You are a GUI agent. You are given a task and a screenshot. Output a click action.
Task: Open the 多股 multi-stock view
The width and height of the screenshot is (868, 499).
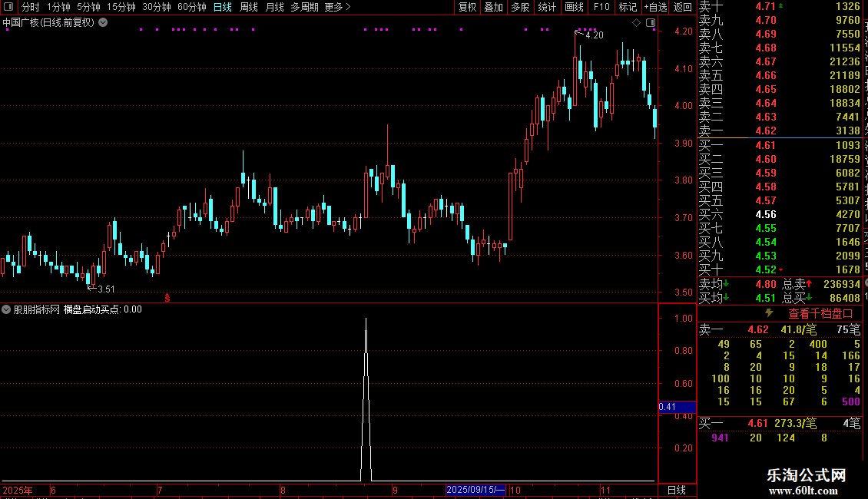tap(520, 7)
